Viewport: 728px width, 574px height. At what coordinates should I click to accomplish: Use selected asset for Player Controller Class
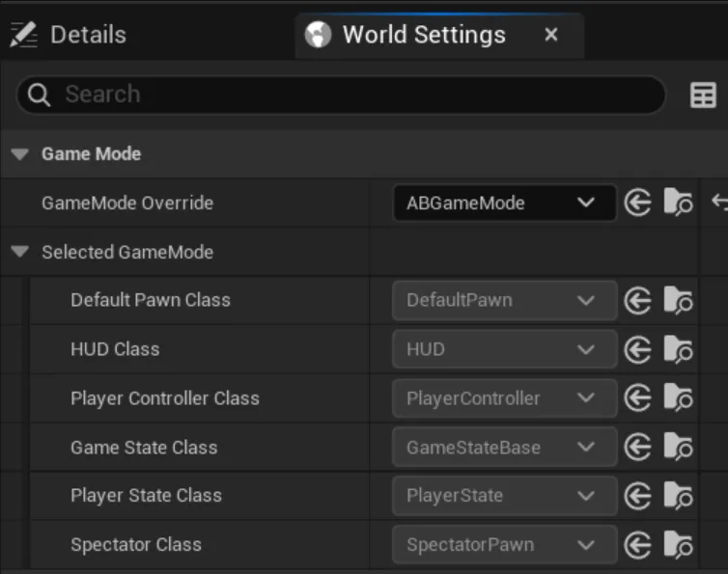[x=637, y=398]
